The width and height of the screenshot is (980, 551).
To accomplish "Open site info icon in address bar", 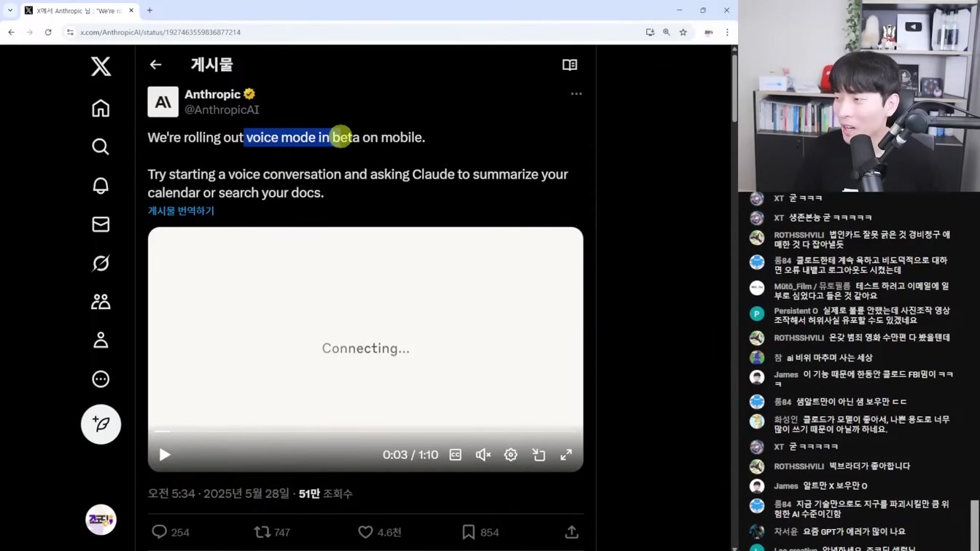I will 70,32.
